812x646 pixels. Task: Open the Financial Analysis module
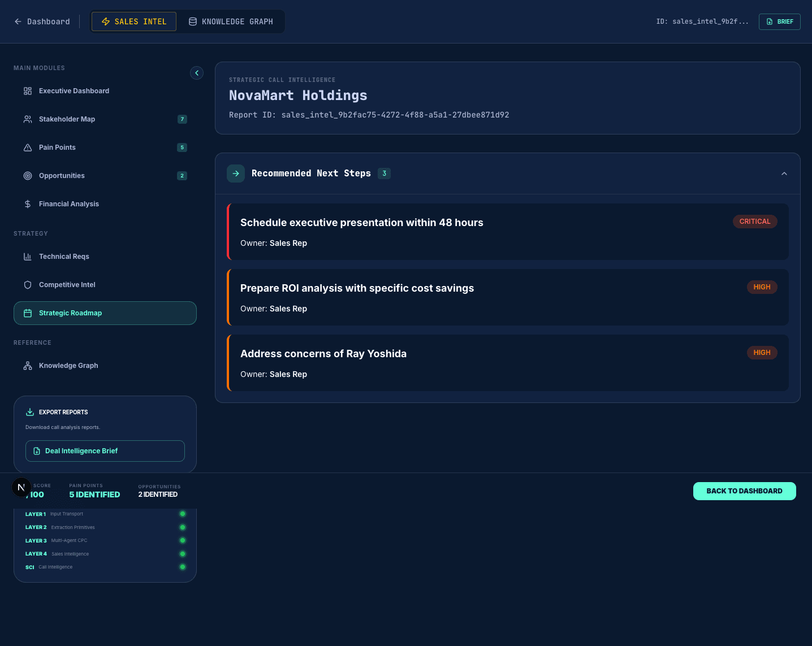tap(105, 204)
